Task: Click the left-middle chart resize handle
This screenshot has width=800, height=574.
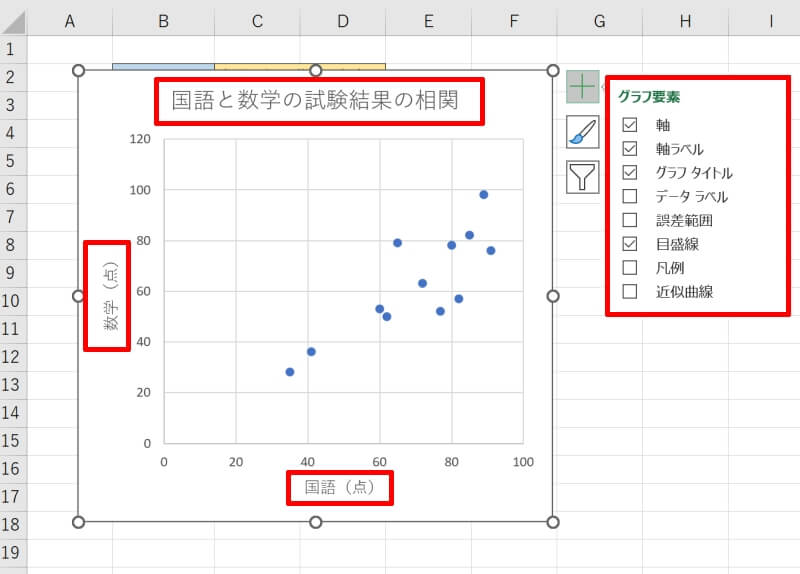Action: 78,296
